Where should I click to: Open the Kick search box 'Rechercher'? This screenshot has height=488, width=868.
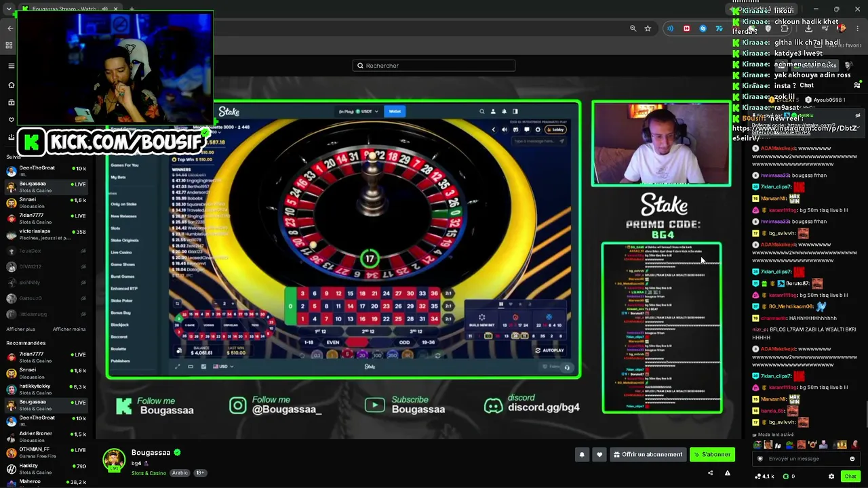(434, 66)
